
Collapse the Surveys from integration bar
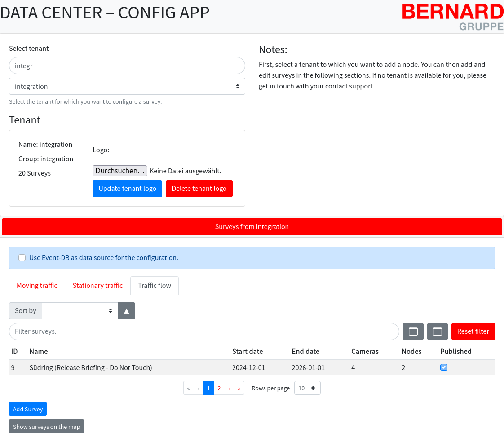tap(252, 227)
